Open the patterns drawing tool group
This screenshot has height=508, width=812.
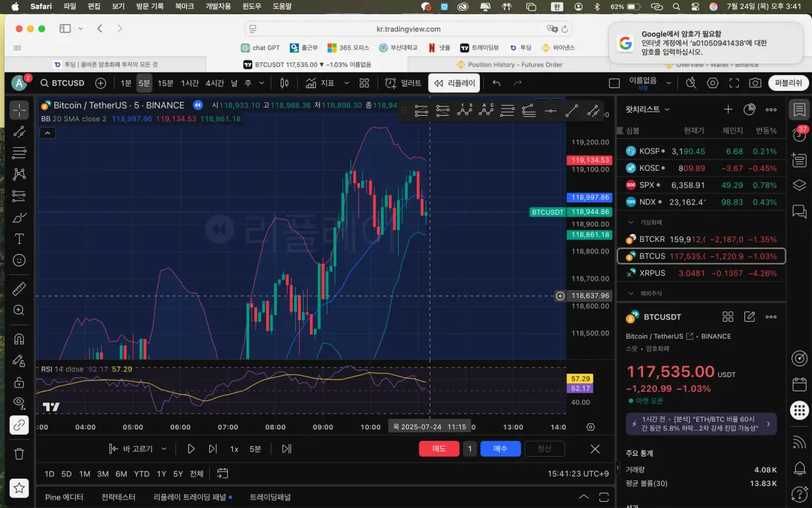pyautogui.click(x=19, y=174)
